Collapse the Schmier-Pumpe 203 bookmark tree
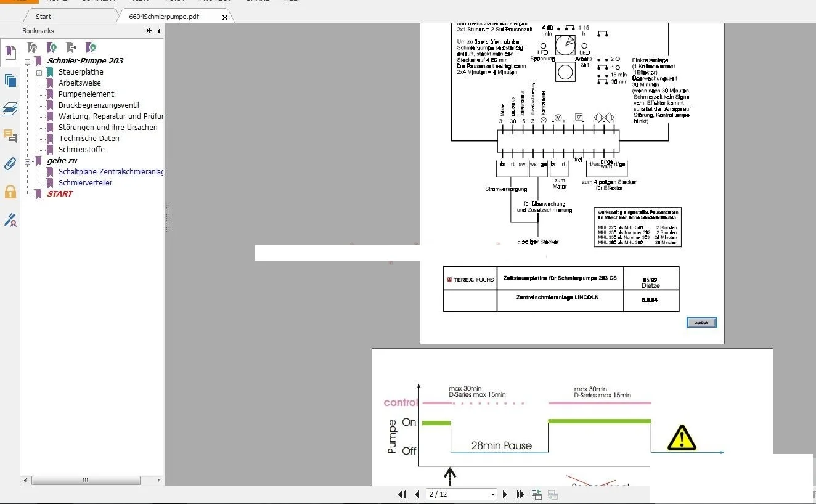Image resolution: width=816 pixels, height=504 pixels. [28, 61]
